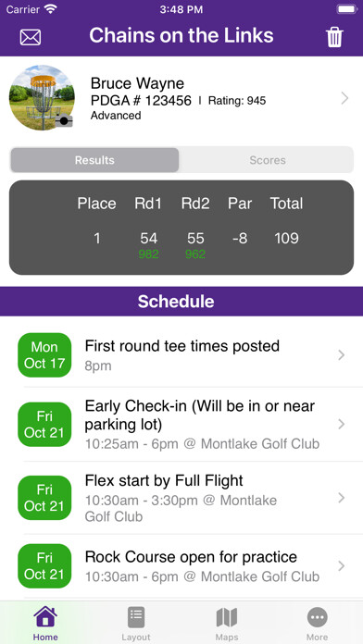The image size is (363, 644).
Task: Open the Maps tab icon
Action: (227, 617)
